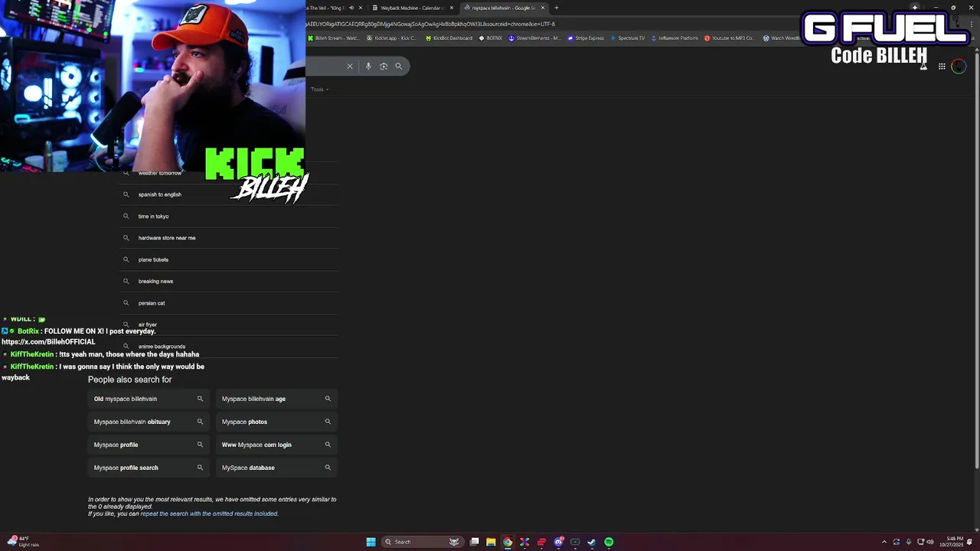Click 'Myspace billehvain obituary' related search
Screen dimensions: 980x551
(x=149, y=422)
